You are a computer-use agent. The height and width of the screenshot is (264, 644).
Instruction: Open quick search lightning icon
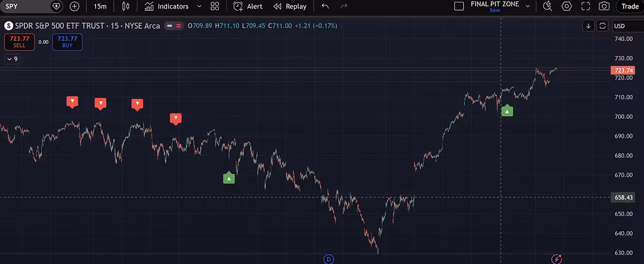coord(547,6)
